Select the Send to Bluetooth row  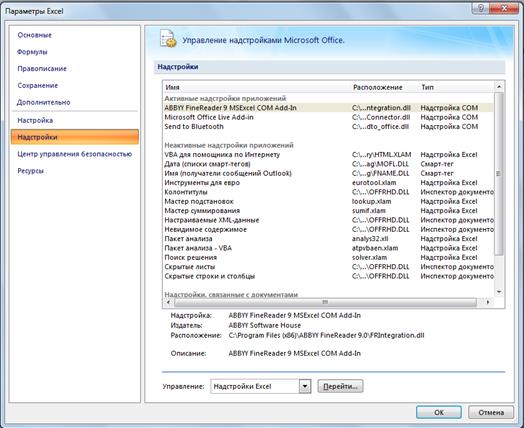(x=328, y=127)
